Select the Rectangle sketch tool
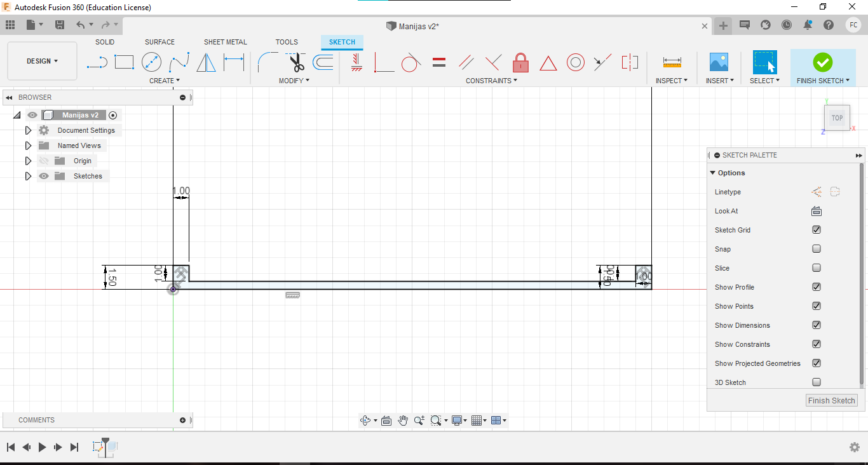 [124, 62]
